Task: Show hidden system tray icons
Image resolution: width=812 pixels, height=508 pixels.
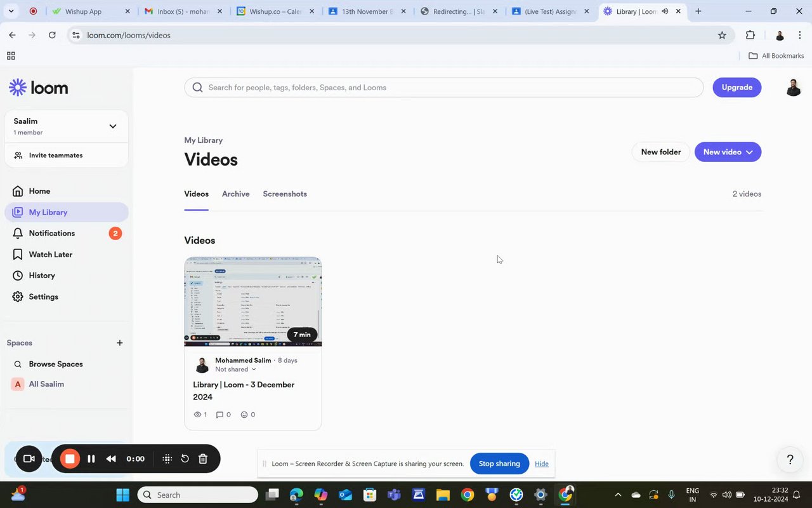Action: pos(618,495)
